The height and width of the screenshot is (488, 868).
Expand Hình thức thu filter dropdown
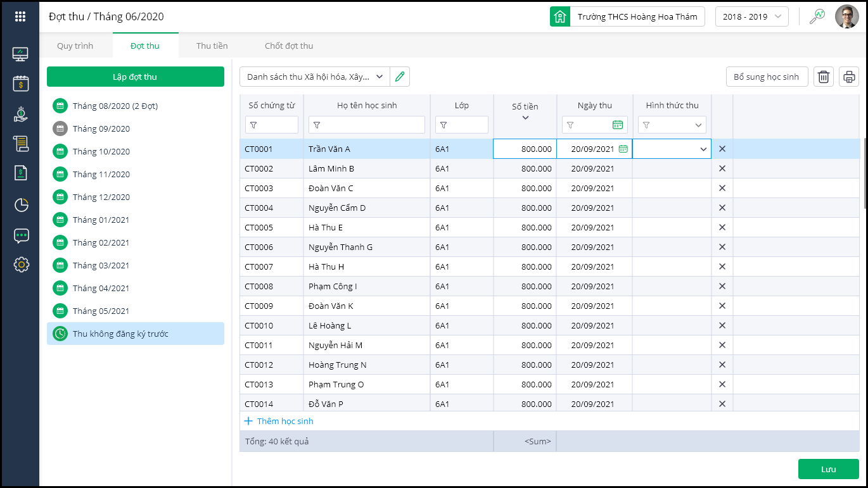click(698, 125)
